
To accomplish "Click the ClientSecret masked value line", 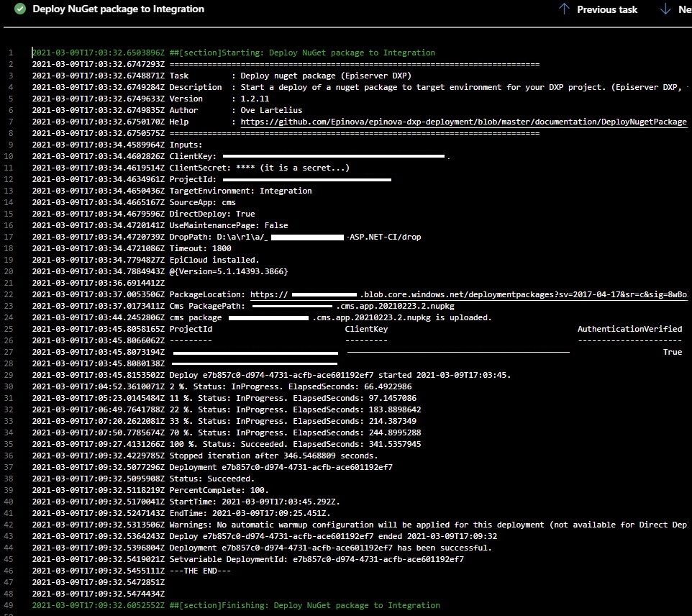I will pyautogui.click(x=191, y=168).
